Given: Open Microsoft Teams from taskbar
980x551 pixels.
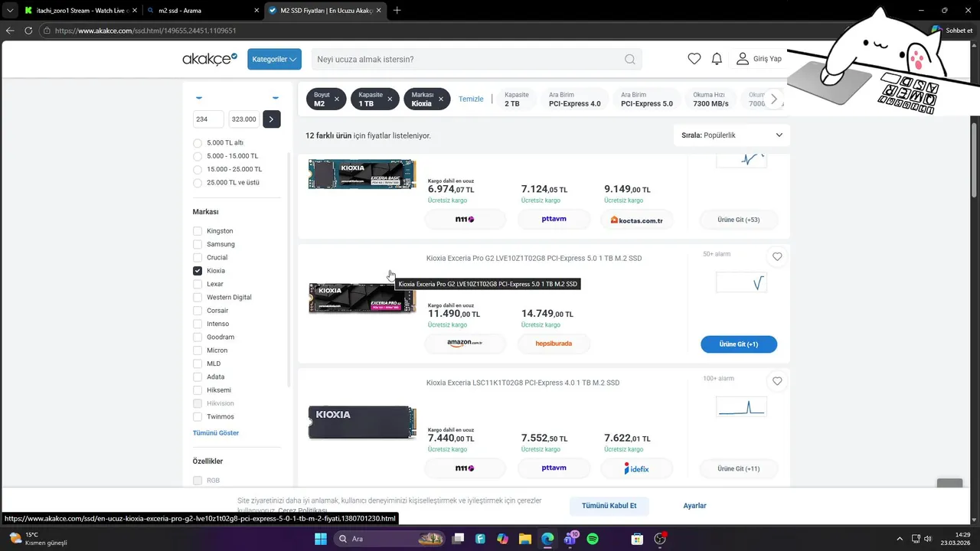Looking at the screenshot, I should [570, 539].
